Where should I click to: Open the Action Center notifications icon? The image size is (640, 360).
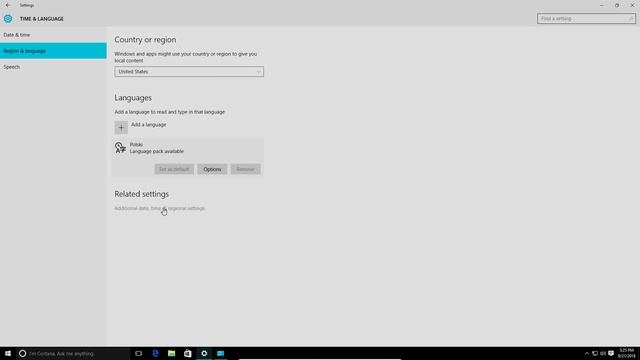(611, 353)
